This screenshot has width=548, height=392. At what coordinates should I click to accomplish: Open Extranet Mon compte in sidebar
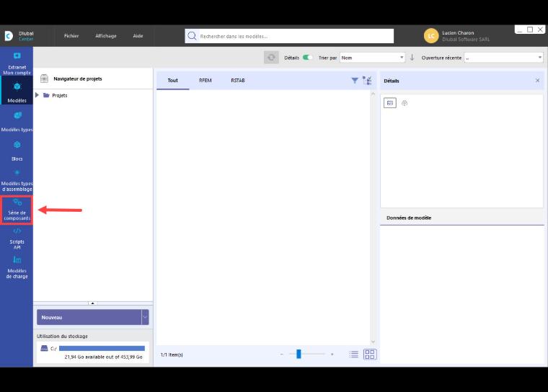(17, 63)
